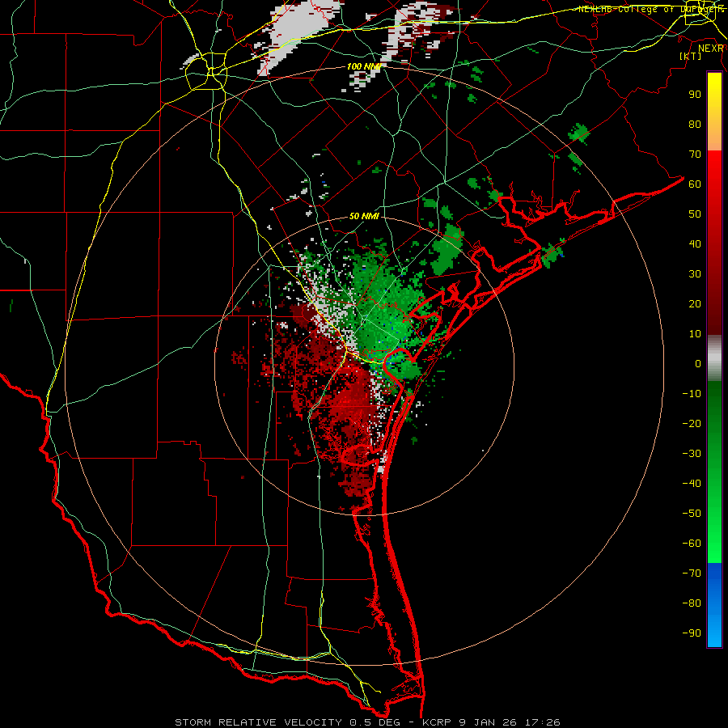The height and width of the screenshot is (728, 728).
Task: Click the "NEXR" label above the scale
Action: [711, 49]
